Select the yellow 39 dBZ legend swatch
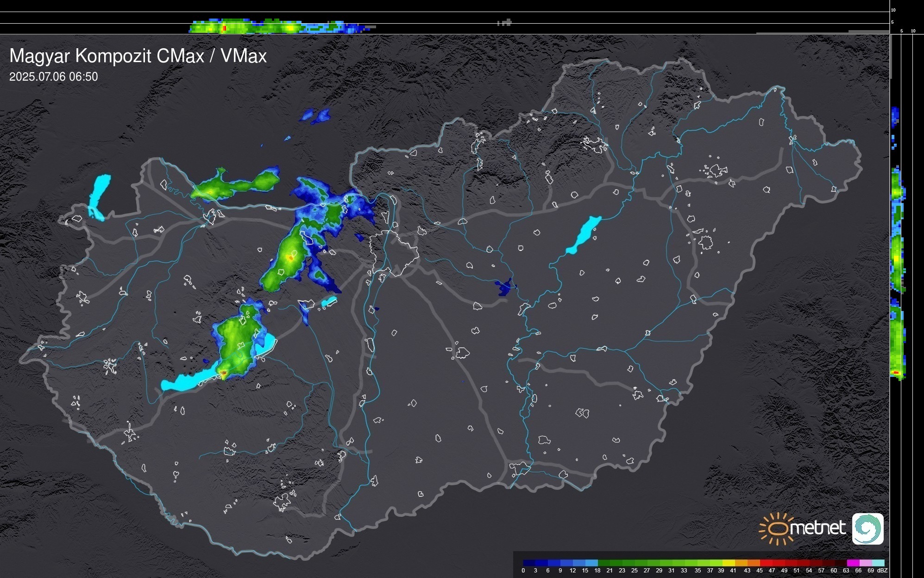Viewport: 924px width, 578px height. (728, 563)
